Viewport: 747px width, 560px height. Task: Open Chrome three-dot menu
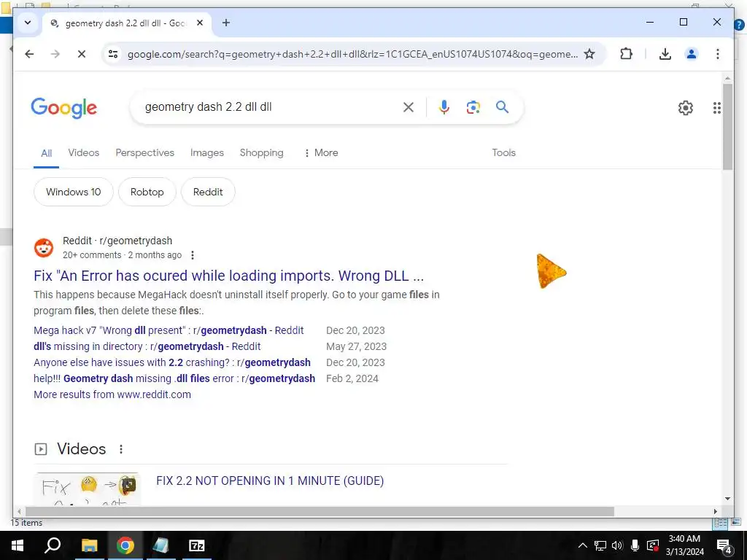click(x=718, y=54)
